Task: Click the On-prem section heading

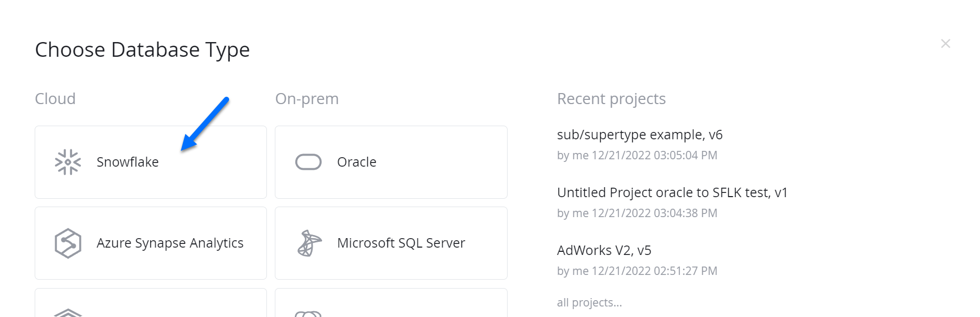Action: pos(307,99)
